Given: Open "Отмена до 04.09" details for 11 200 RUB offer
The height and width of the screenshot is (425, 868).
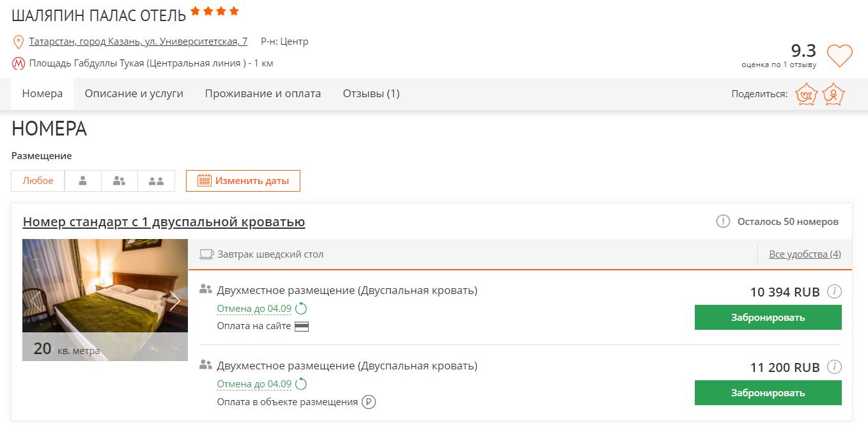Looking at the screenshot, I should point(254,385).
